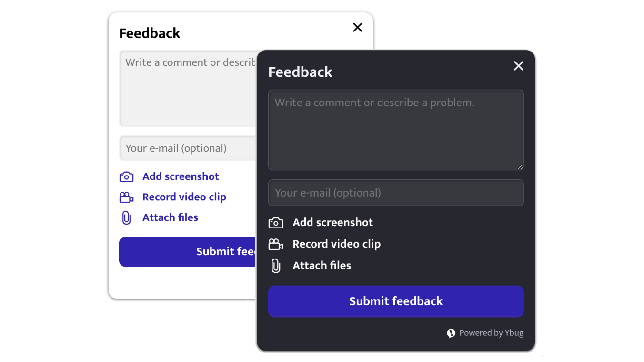
Task: Open Add screenshot in the light panel
Action: [181, 176]
